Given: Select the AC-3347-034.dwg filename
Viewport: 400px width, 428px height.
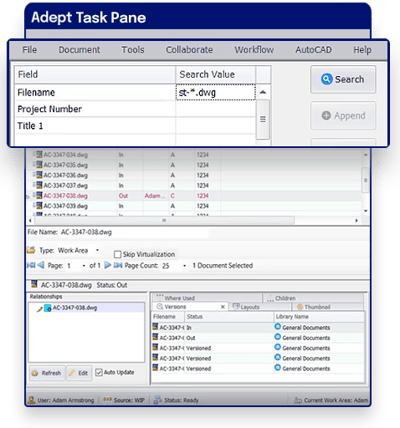Looking at the screenshot, I should click(x=66, y=155).
